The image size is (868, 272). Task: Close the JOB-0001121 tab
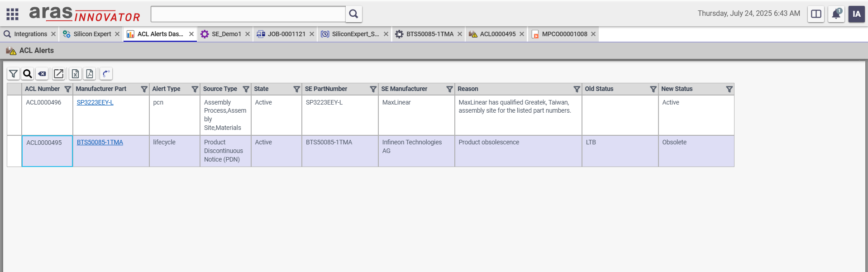312,34
